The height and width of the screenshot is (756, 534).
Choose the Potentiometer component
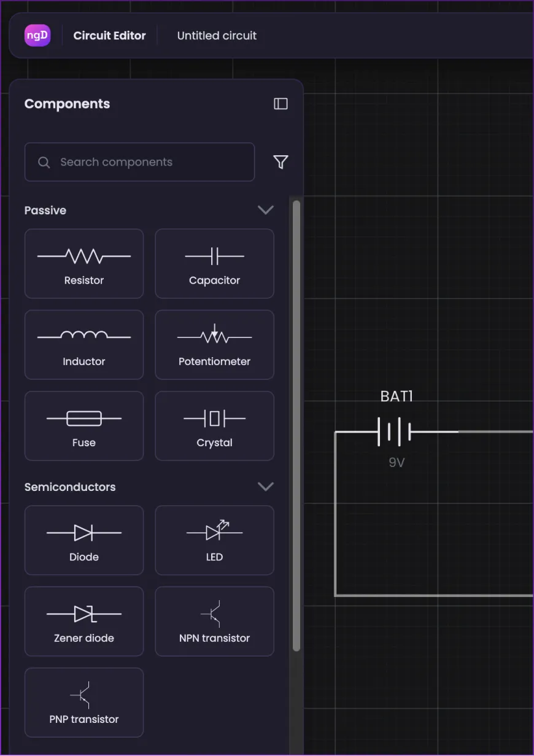click(214, 345)
